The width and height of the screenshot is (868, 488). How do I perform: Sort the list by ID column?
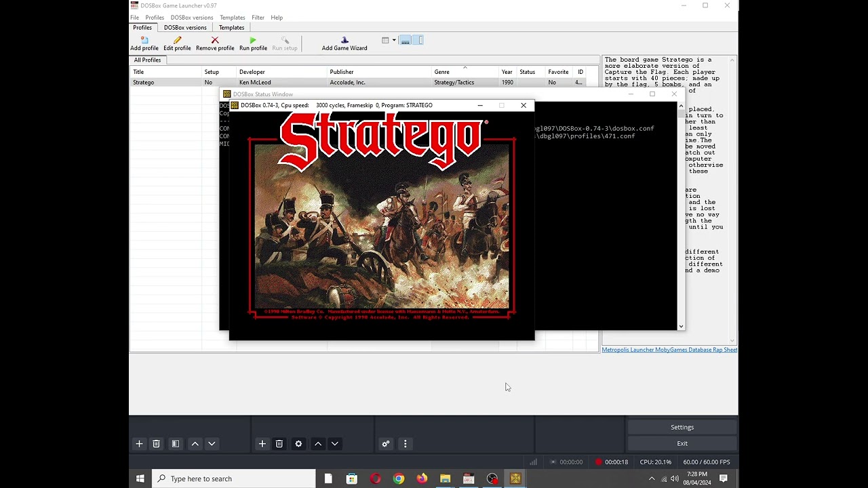pyautogui.click(x=580, y=72)
